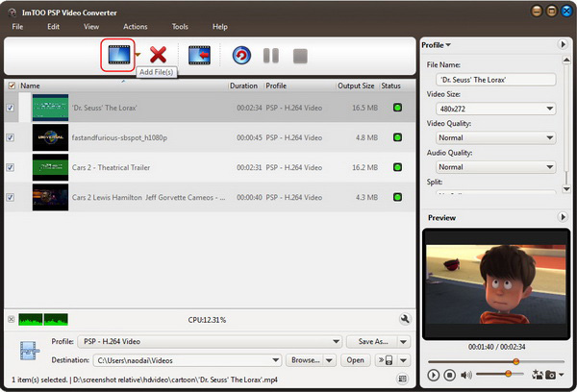This screenshot has height=392, width=577.
Task: Open the PSP - H.264 Video profile dropdown
Action: 210,341
